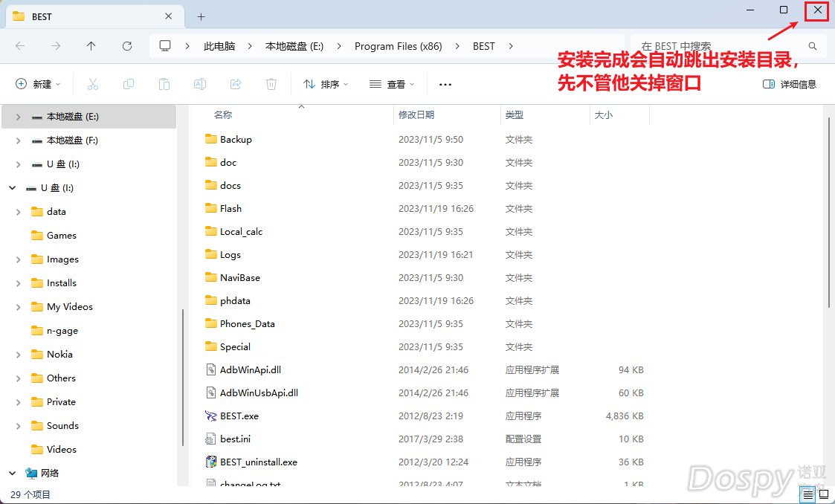Click the search magnifier icon

813,46
